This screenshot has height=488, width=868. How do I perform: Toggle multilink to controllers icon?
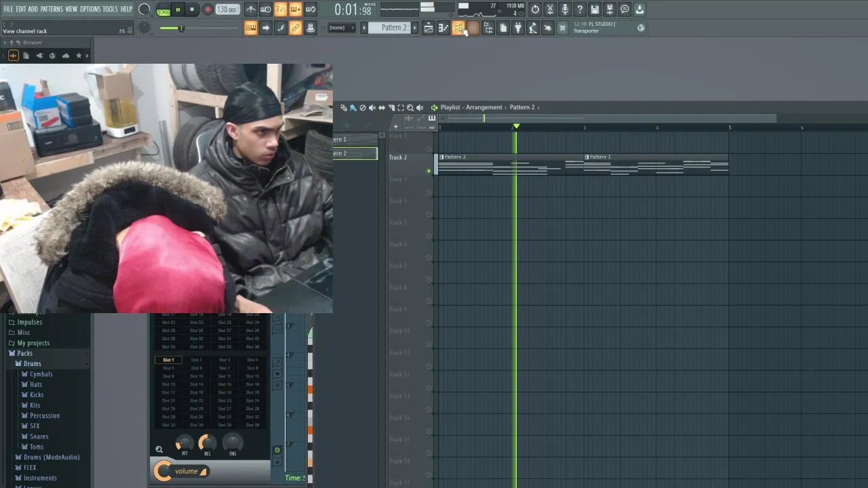tap(311, 28)
